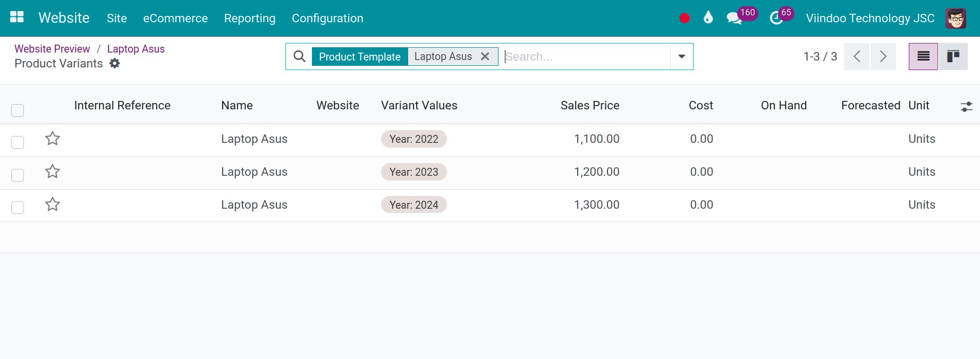Open the Configuration menu
Image resolution: width=980 pixels, height=359 pixels.
coord(327,18)
